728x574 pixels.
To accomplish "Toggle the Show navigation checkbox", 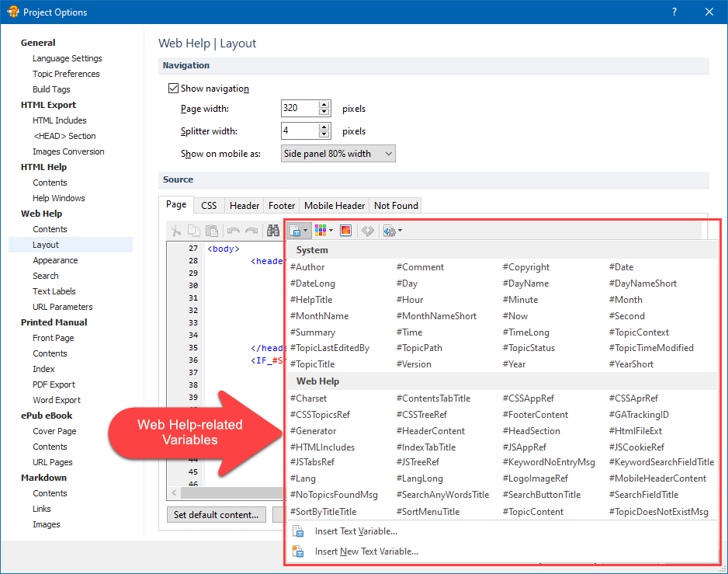I will point(173,89).
